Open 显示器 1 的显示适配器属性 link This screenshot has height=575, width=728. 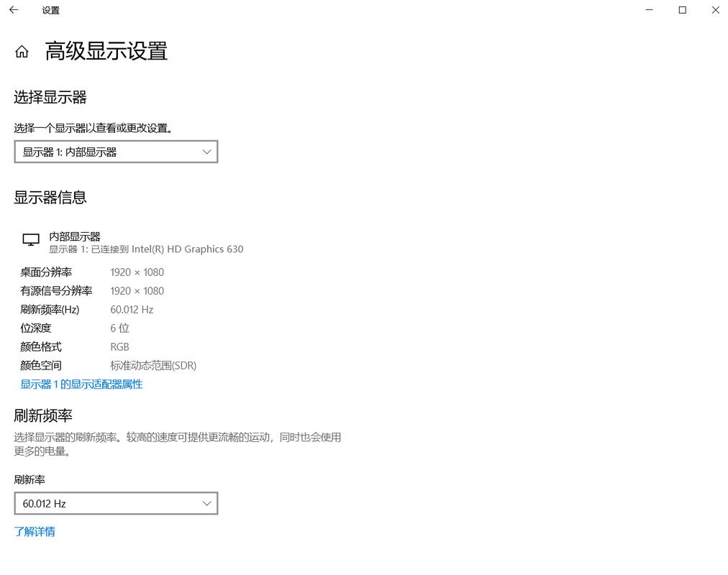point(81,384)
